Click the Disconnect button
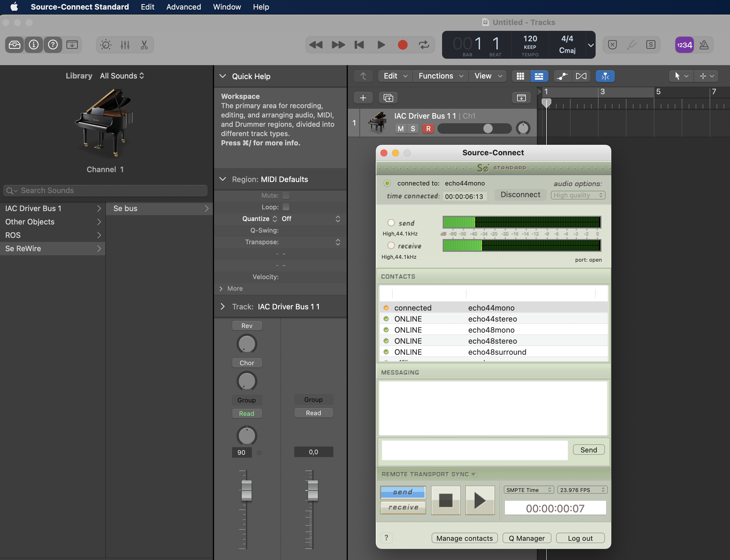This screenshot has height=560, width=730. coord(520,195)
